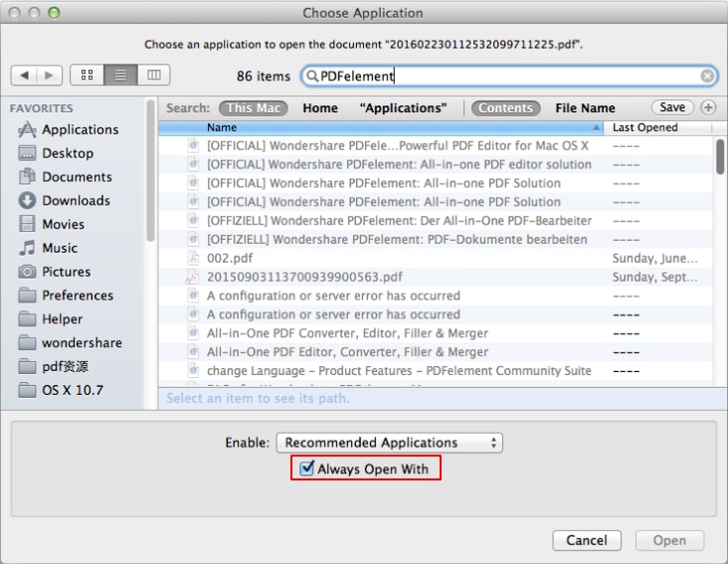Search by Contents
728x564 pixels.
point(505,108)
